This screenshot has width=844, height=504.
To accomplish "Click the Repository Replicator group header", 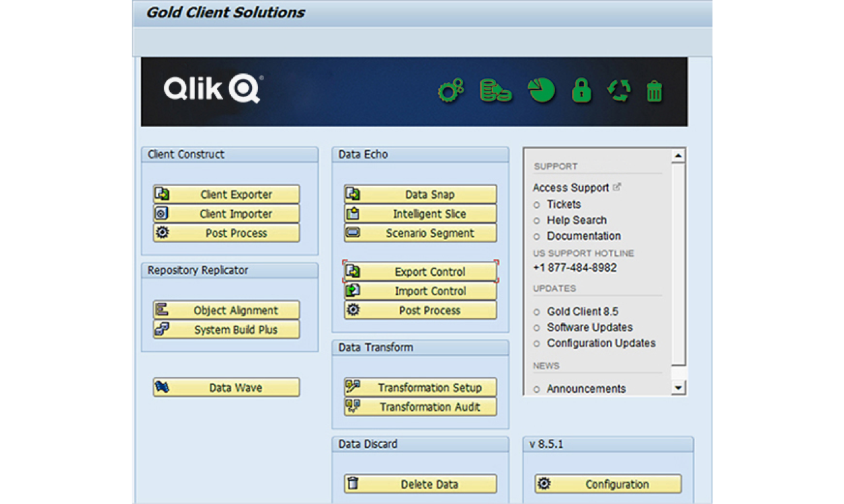I will [230, 271].
